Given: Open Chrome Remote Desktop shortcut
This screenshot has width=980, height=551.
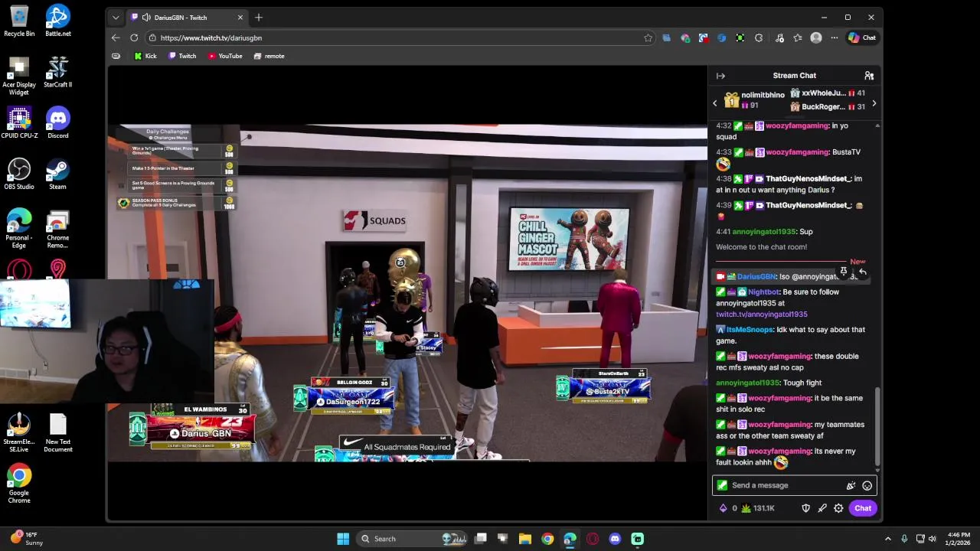Looking at the screenshot, I should [58, 230].
